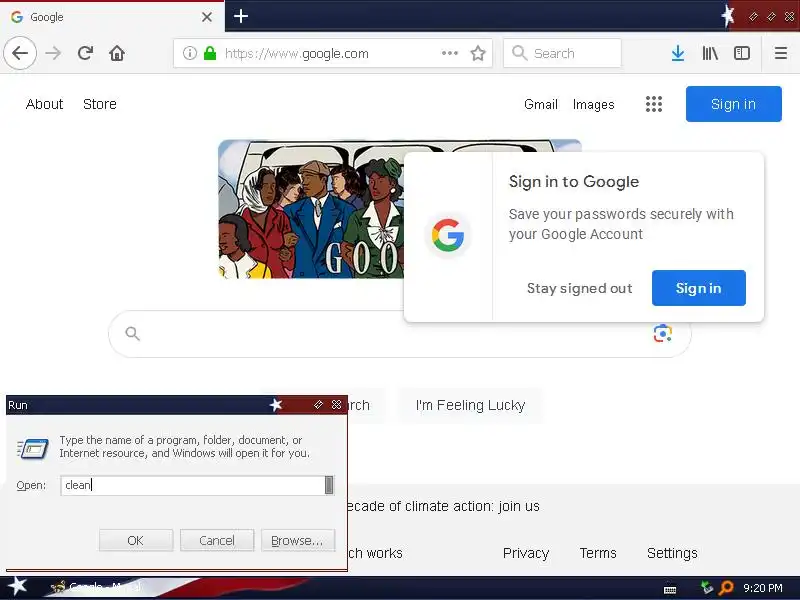Image resolution: width=800 pixels, height=600 pixels.
Task: Cancel the Run dialog
Action: [x=217, y=540]
